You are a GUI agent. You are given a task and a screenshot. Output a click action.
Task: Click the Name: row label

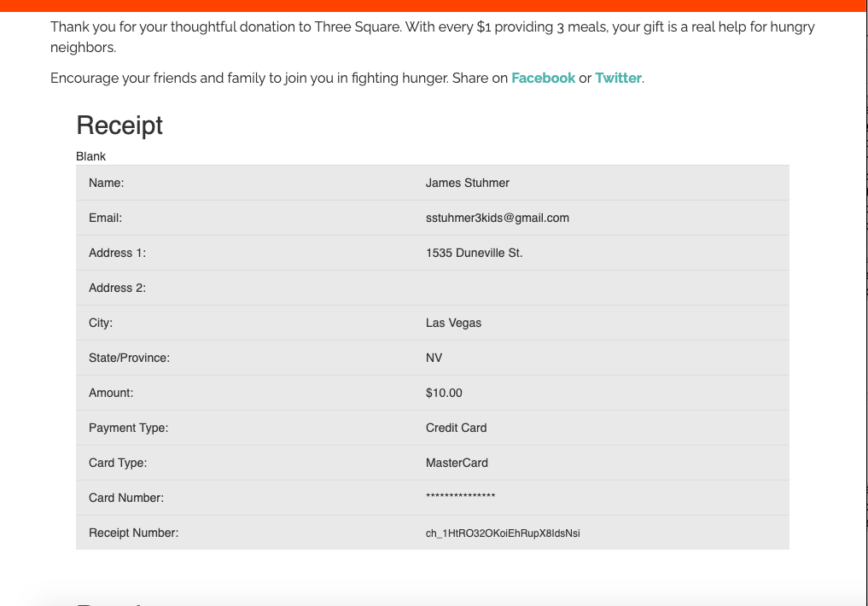(106, 183)
